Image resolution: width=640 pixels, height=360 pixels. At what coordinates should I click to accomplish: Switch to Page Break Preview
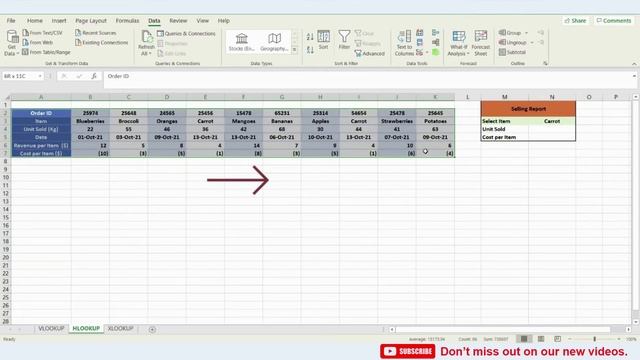[x=558, y=339]
